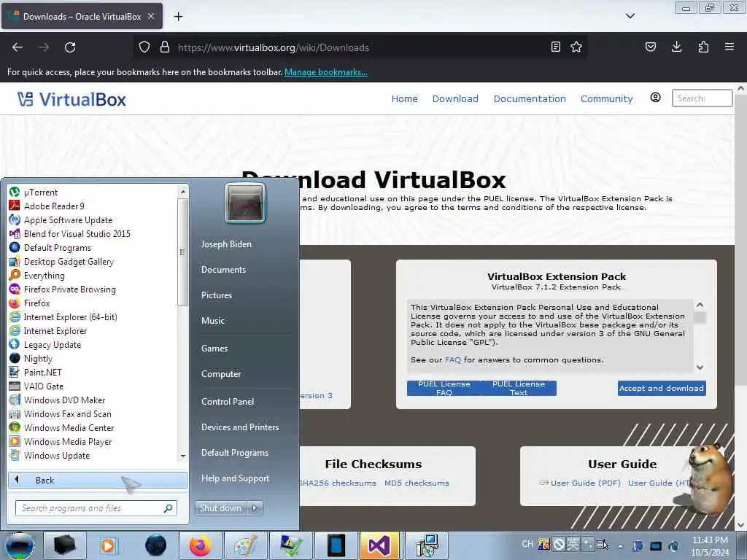
Task: Open the Download navigation item
Action: pos(455,98)
